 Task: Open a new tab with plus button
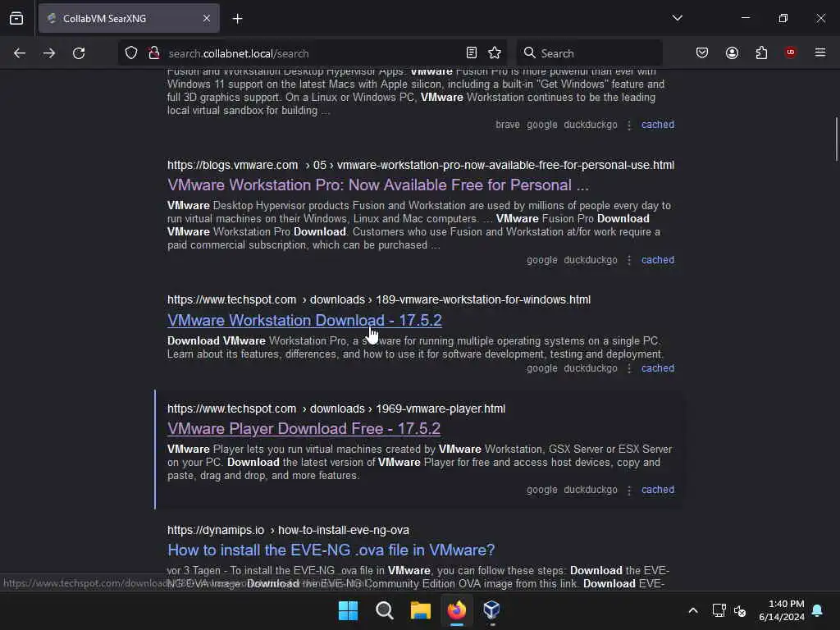point(237,19)
